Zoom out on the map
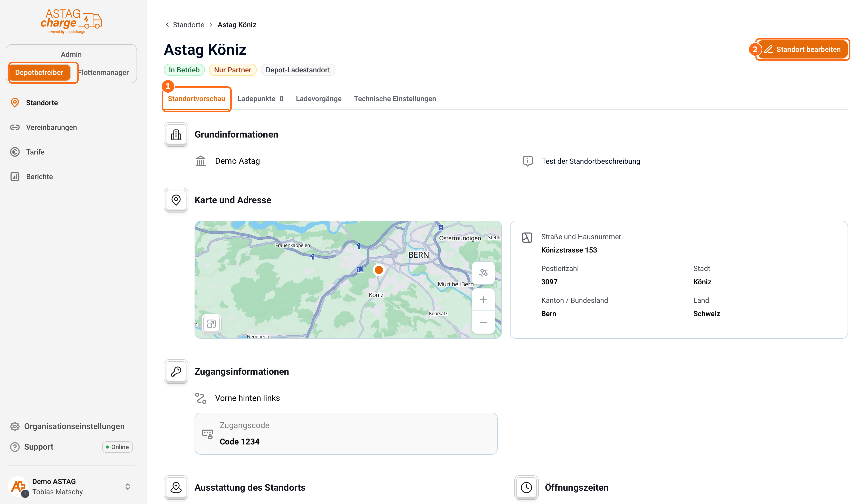The width and height of the screenshot is (864, 504). [x=483, y=322]
